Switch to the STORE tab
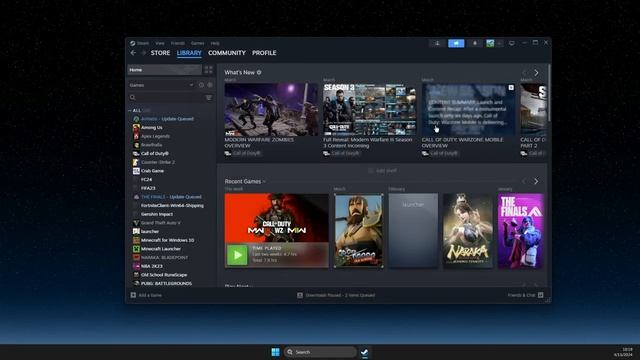 click(x=160, y=53)
